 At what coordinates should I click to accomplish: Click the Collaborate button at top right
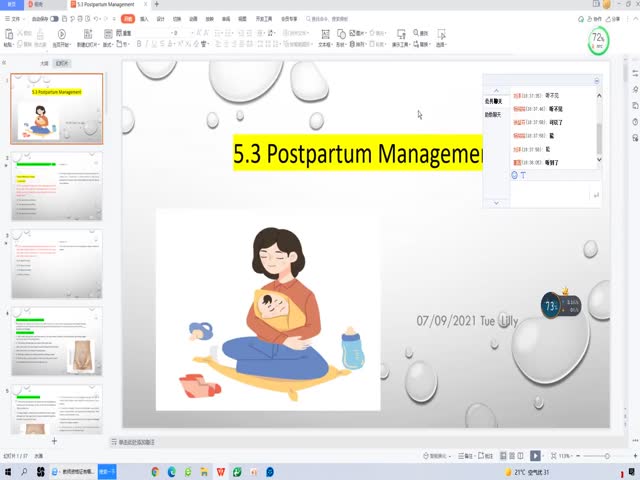point(594,19)
